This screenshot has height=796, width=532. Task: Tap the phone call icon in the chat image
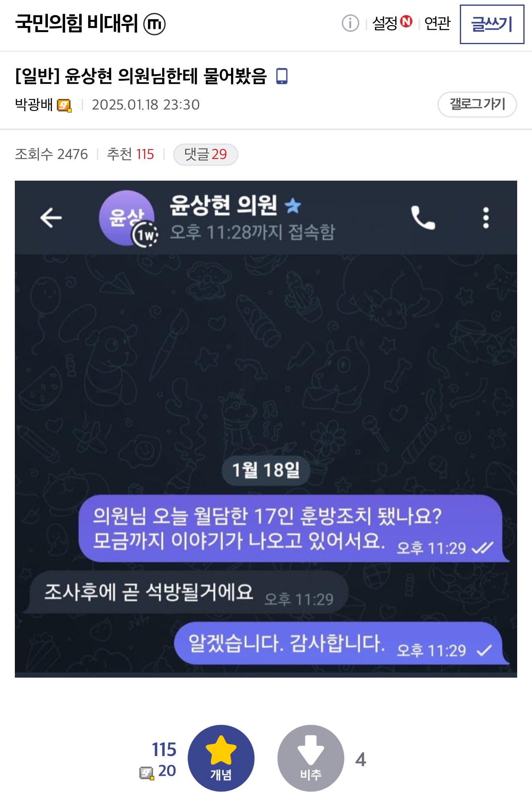423,218
